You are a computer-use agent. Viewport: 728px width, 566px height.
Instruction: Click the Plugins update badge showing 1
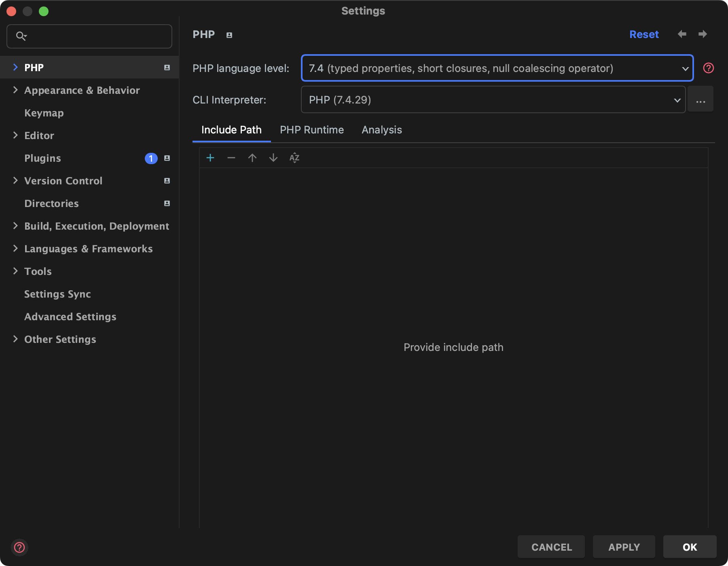click(151, 158)
